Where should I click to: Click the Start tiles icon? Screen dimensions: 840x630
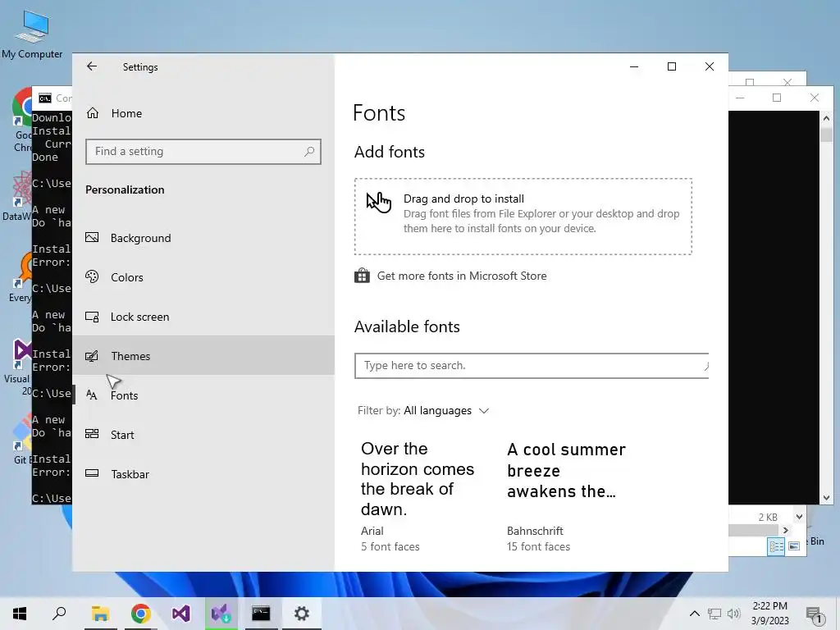[x=92, y=434]
